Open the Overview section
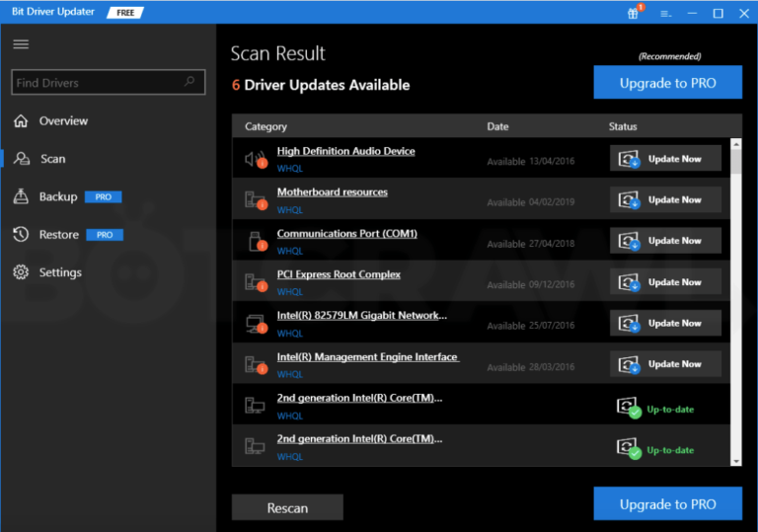Screen dimensions: 758x532 tap(63, 120)
